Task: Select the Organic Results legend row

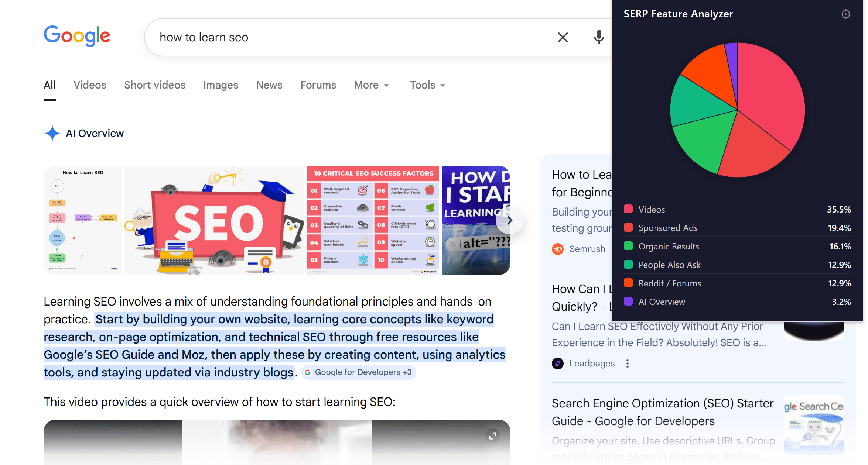Action: [x=737, y=246]
